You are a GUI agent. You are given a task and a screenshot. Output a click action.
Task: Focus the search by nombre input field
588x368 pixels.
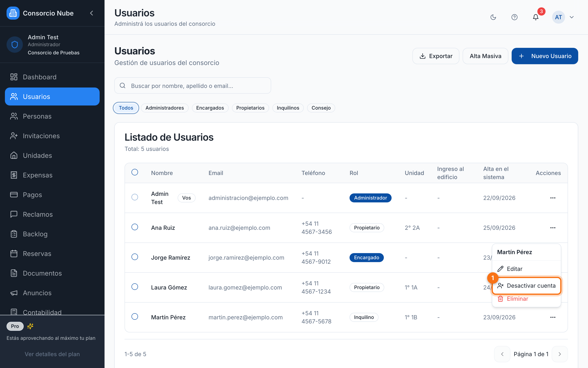tap(193, 86)
